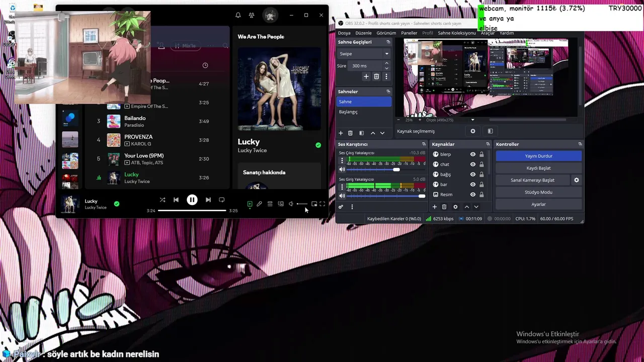This screenshot has height=362, width=644.
Task: Skip to next track in Spotify
Action: click(x=208, y=200)
